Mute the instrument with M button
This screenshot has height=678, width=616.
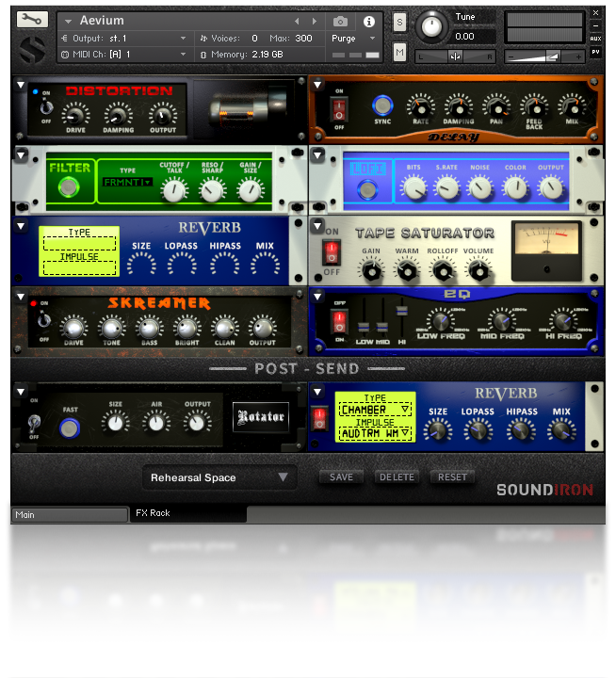coord(399,52)
